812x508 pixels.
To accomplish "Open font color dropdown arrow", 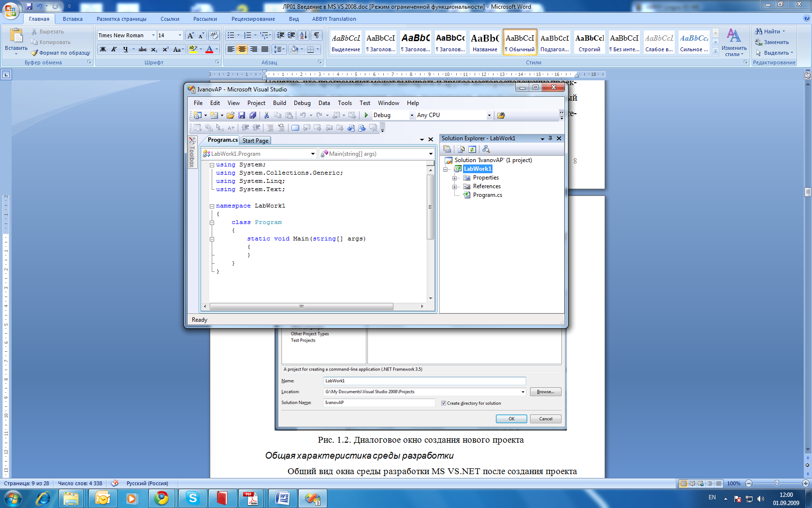I will pyautogui.click(x=217, y=49).
